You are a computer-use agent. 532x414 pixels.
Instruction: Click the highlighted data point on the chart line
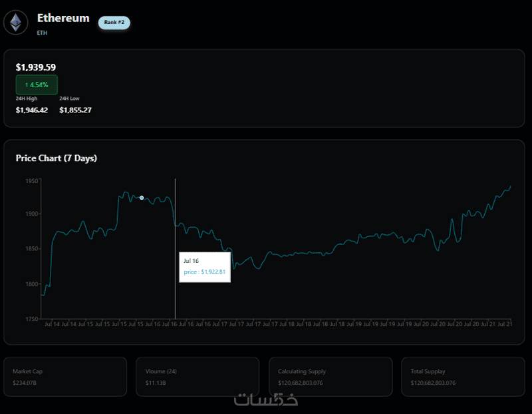tap(142, 198)
